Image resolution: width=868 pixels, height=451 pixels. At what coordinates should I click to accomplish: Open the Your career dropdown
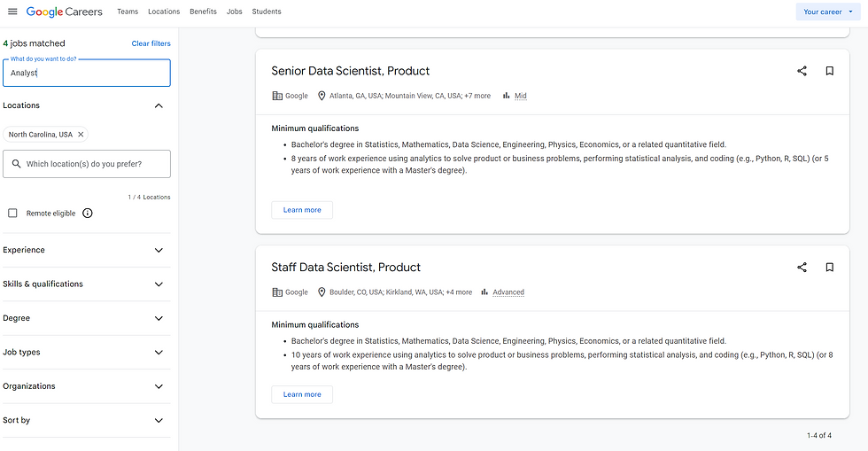click(x=827, y=12)
